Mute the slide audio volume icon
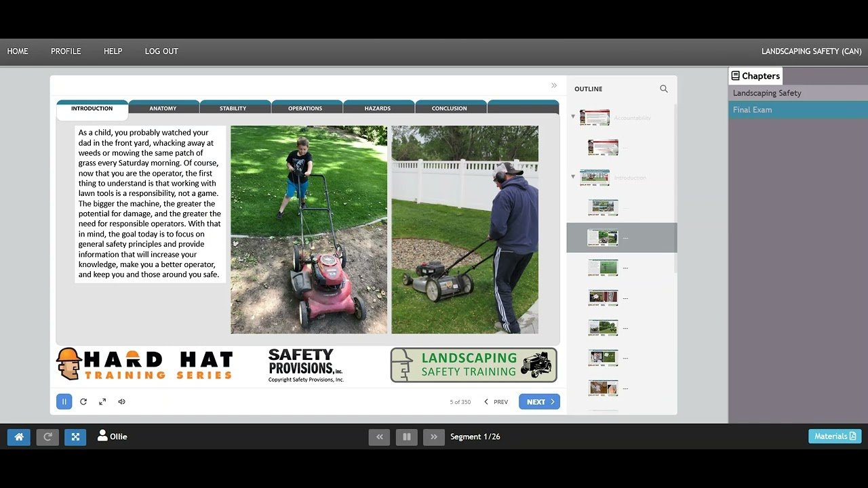This screenshot has width=868, height=488. click(x=122, y=402)
